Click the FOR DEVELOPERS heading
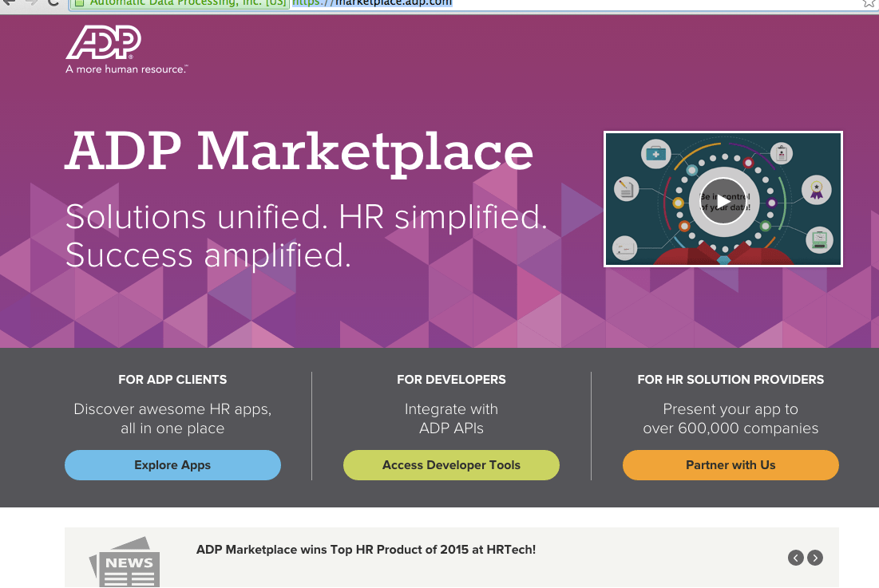The height and width of the screenshot is (588, 879). pyautogui.click(x=451, y=380)
